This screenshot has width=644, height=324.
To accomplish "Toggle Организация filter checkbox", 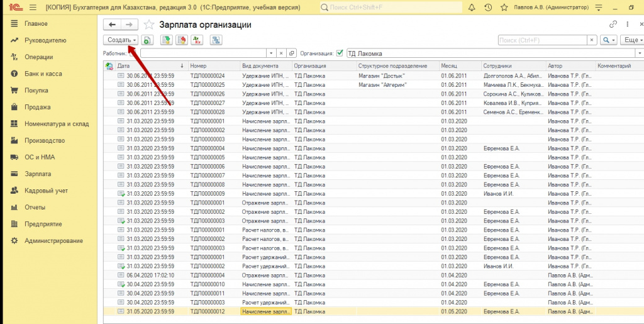I will pyautogui.click(x=340, y=53).
